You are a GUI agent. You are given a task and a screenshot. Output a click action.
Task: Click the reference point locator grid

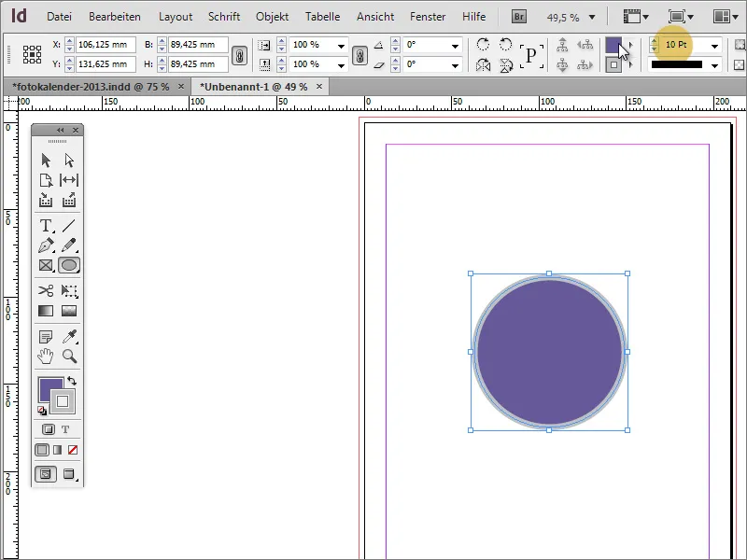click(x=32, y=54)
